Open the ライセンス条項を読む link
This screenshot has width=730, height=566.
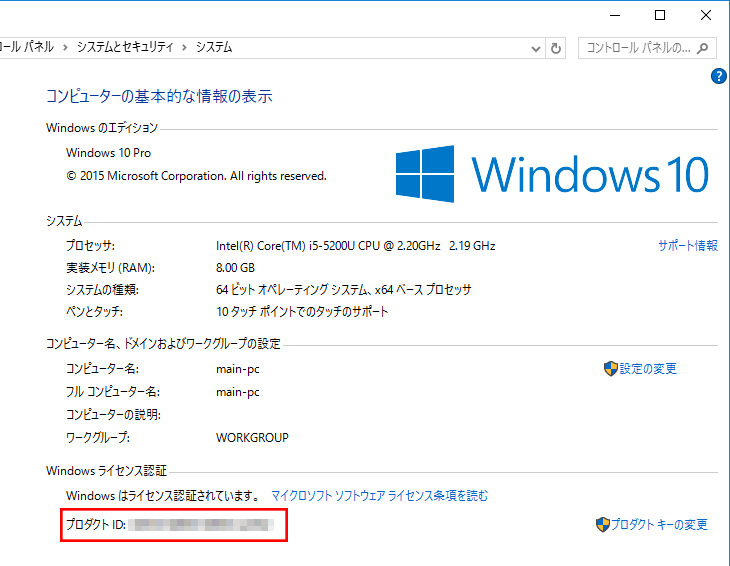(x=379, y=496)
